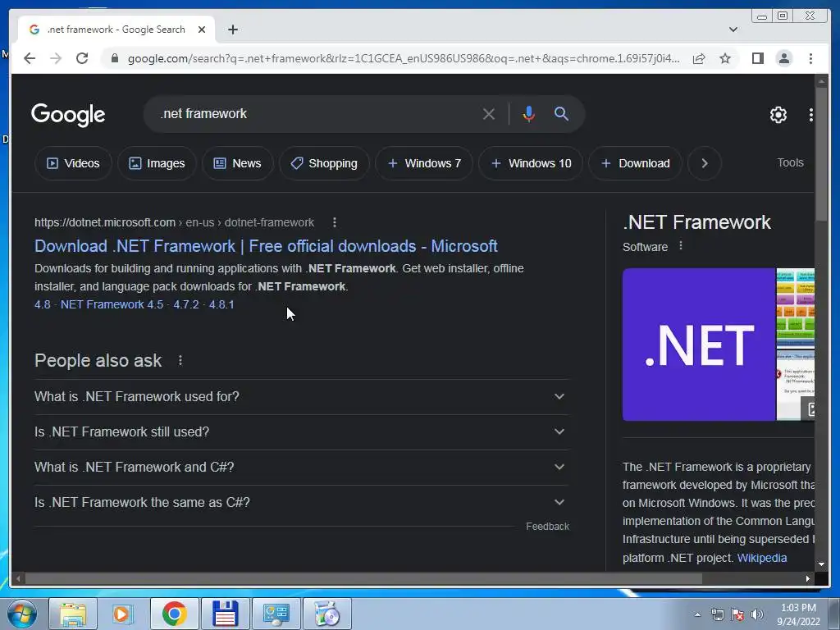840x630 pixels.
Task: Add Windows 10 search refinement
Action: [531, 163]
